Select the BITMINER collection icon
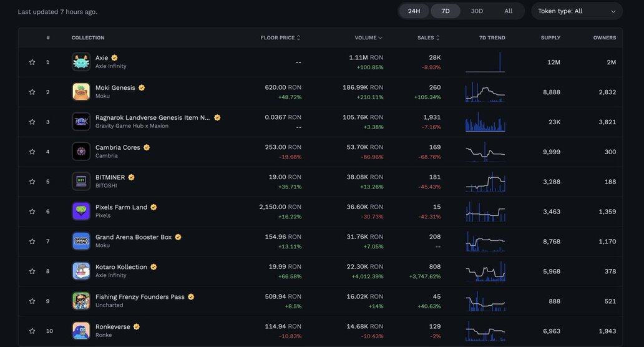 81,182
